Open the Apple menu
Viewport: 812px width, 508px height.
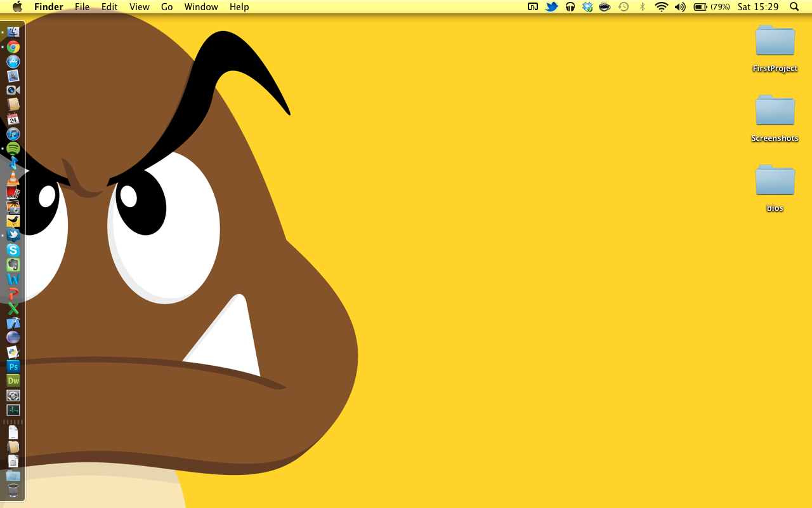tap(17, 7)
